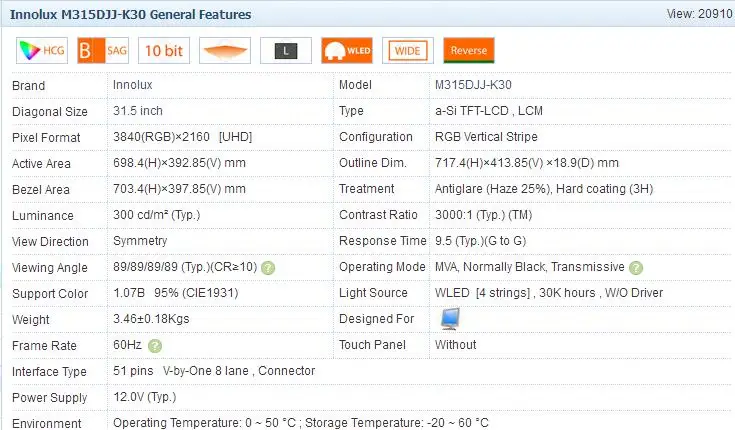The image size is (735, 430).
Task: Select the 3000:1 (Typ.) (TM) contrast ratio
Action: pos(483,215)
